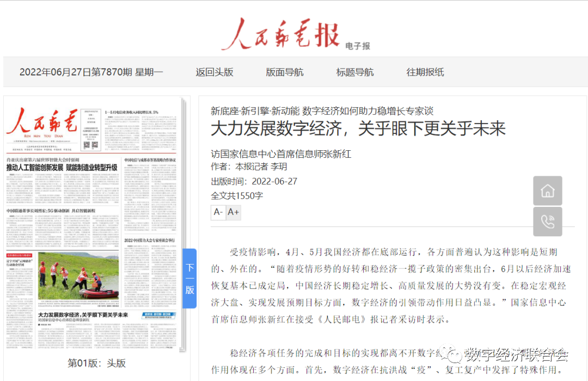This screenshot has height=381, width=588.
Task: Click the home icon on the right sidebar
Action: [548, 190]
